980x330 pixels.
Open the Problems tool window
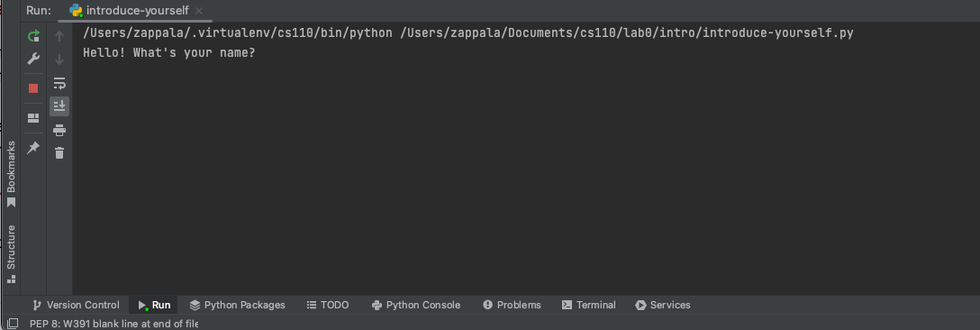click(512, 305)
